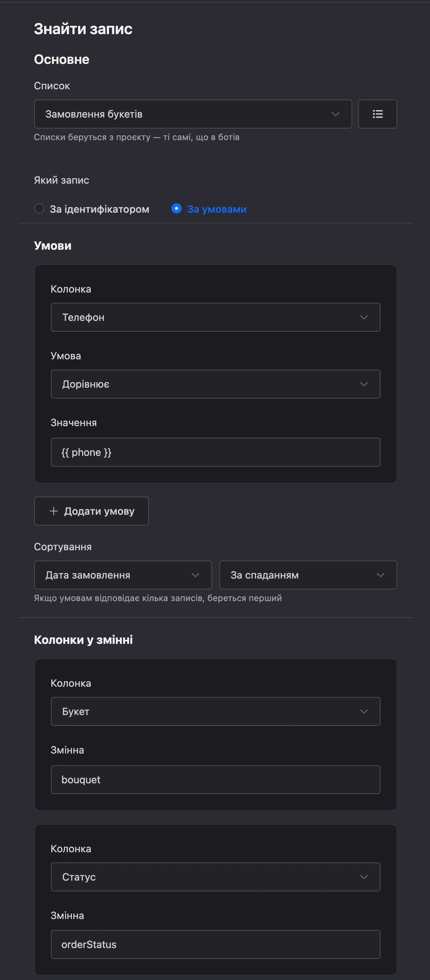Open the Дорівнює condition dropdown

[215, 384]
